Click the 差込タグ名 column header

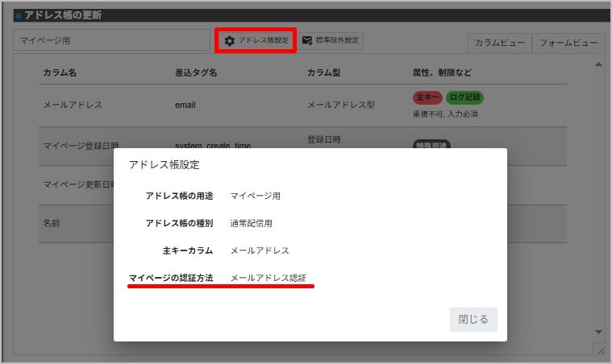click(x=196, y=72)
